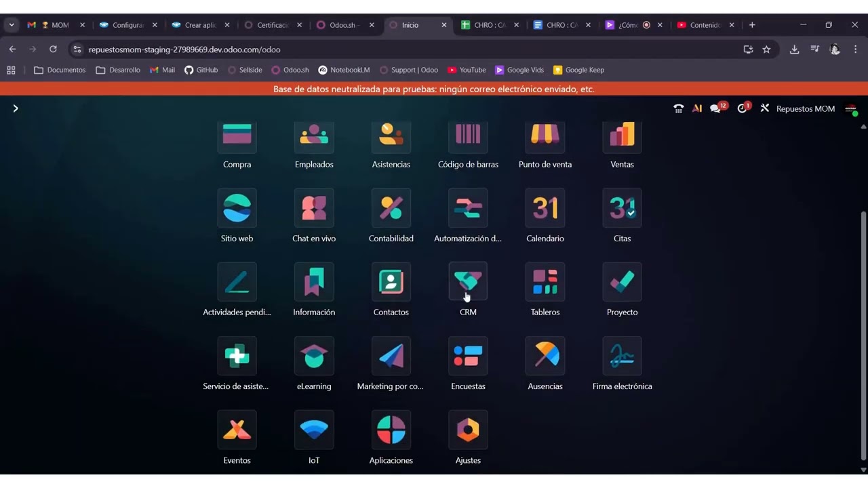Switch company via Repuestos MOM
Image resolution: width=868 pixels, height=488 pixels.
pyautogui.click(x=806, y=108)
